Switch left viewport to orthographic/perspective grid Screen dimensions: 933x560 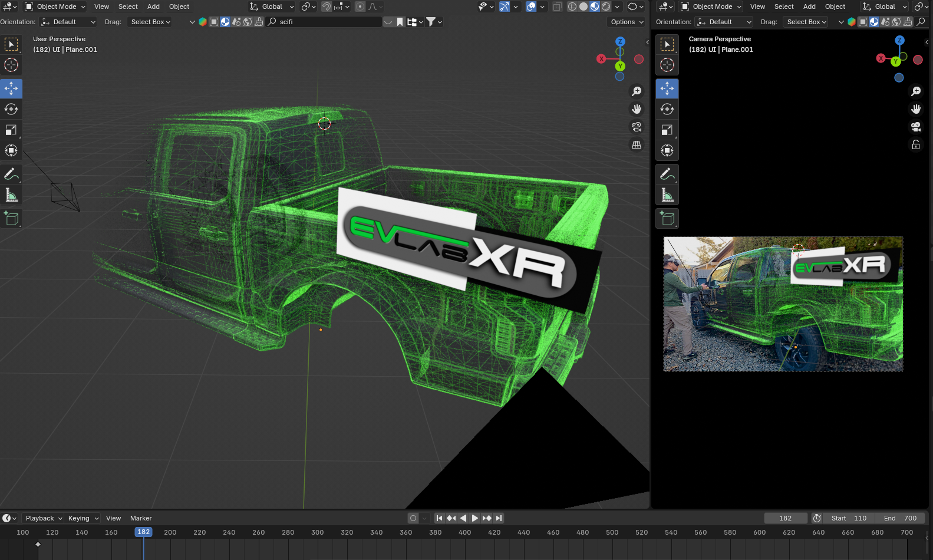[x=637, y=145]
